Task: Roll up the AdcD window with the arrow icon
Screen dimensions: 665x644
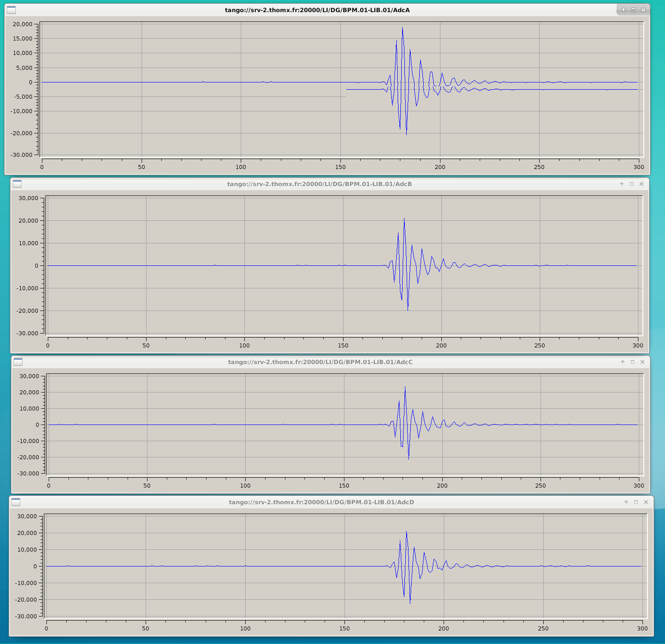Action: click(x=626, y=502)
